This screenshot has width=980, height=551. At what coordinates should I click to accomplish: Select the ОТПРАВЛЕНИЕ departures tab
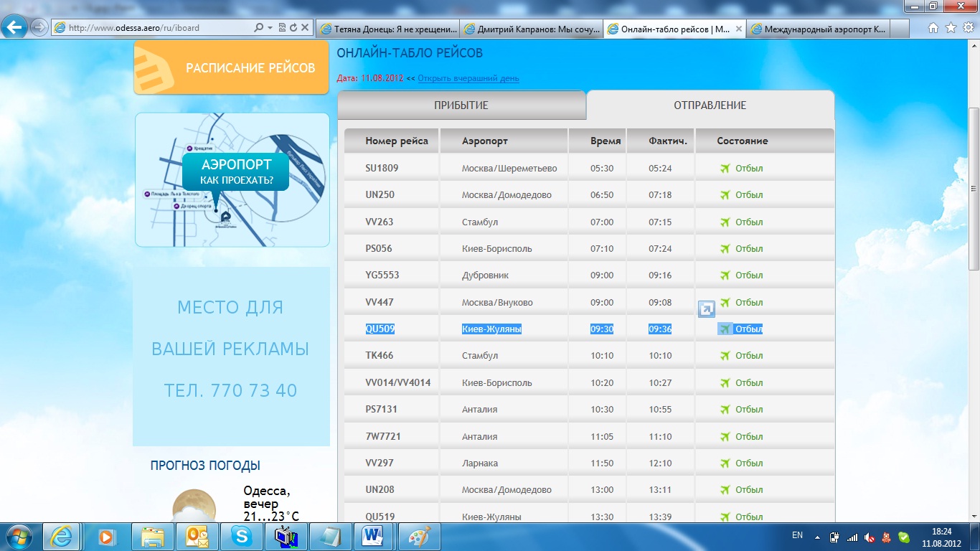[710, 105]
